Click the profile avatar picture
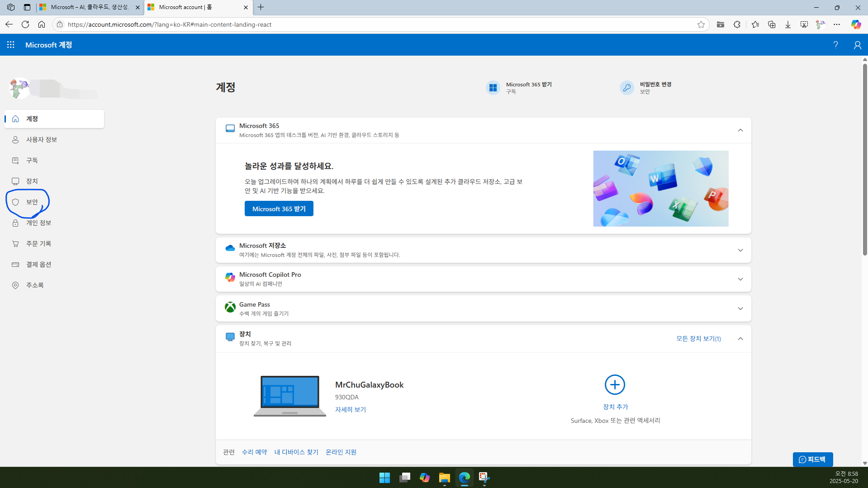 [19, 89]
